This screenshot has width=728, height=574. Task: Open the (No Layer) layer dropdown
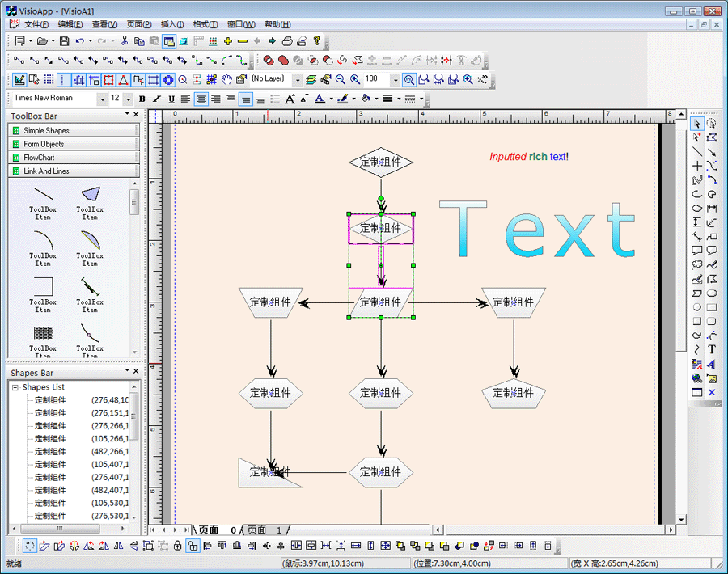point(297,80)
